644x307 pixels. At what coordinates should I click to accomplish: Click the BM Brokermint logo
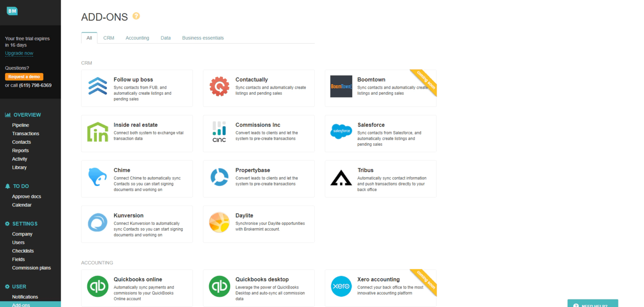click(12, 11)
